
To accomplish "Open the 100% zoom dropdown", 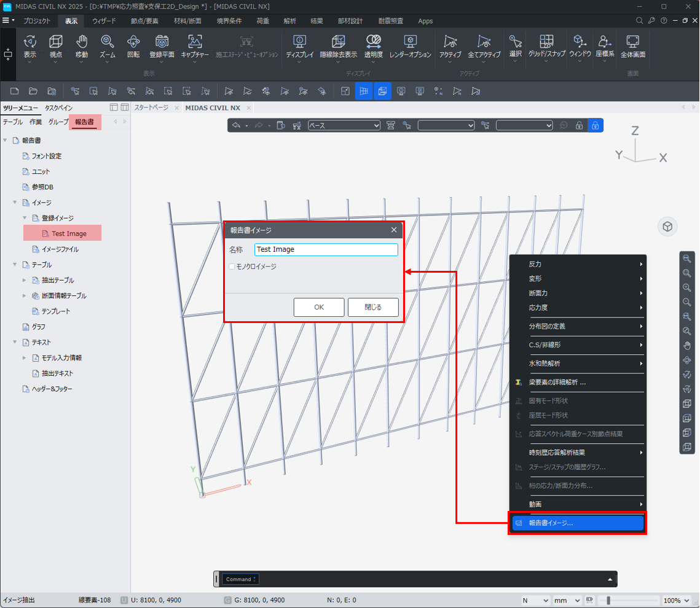I will coord(677,601).
